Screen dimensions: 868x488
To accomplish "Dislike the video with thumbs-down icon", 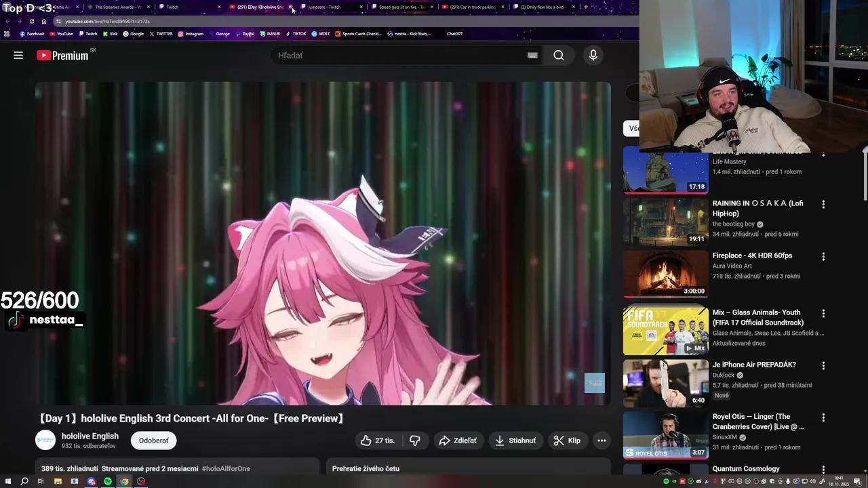I will tap(415, 441).
